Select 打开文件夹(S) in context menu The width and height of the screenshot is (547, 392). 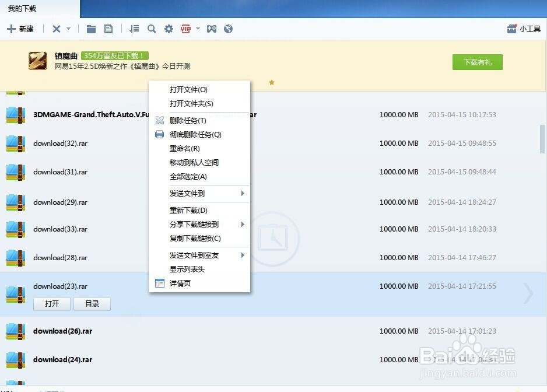199,104
